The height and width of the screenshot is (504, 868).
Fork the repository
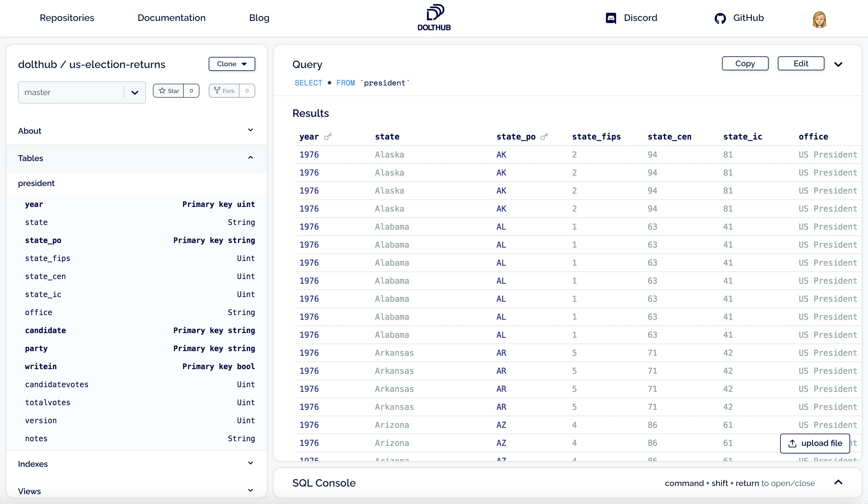(x=224, y=91)
